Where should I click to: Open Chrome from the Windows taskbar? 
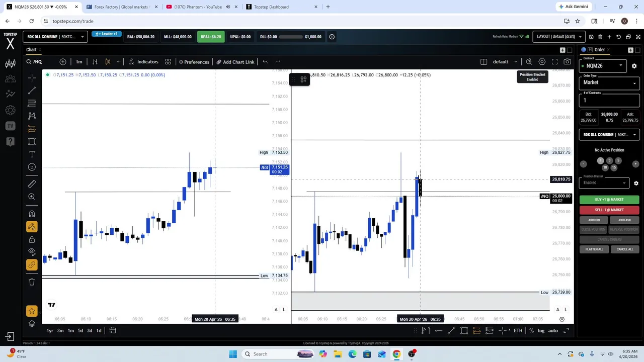(396, 354)
